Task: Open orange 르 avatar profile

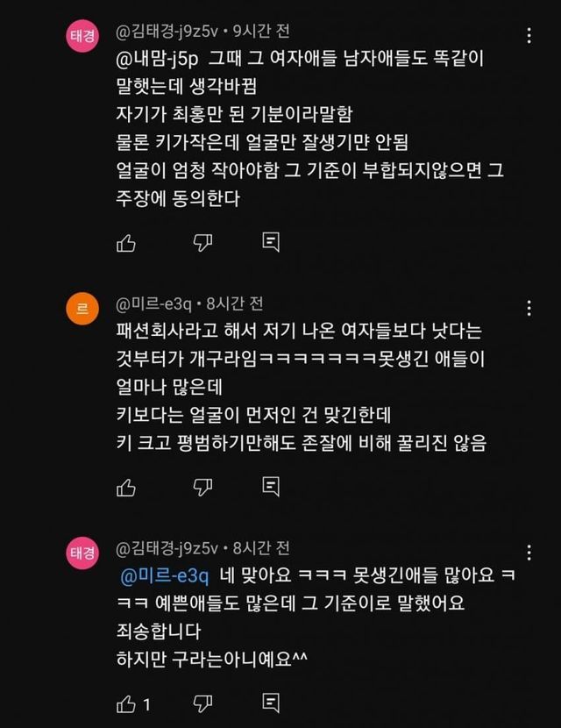Action: coord(82,308)
